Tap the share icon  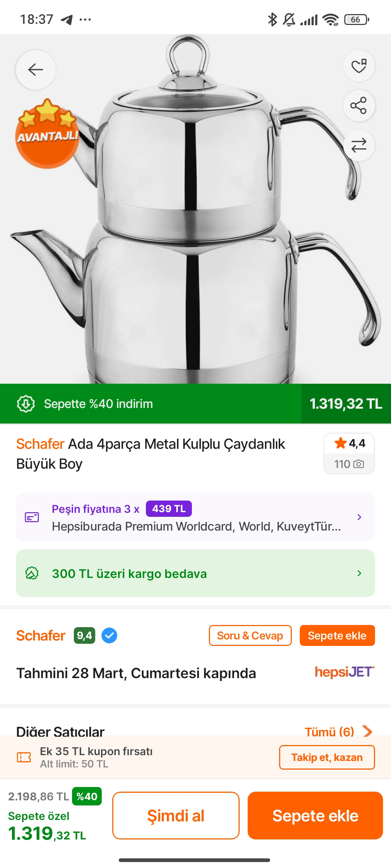pyautogui.click(x=359, y=106)
